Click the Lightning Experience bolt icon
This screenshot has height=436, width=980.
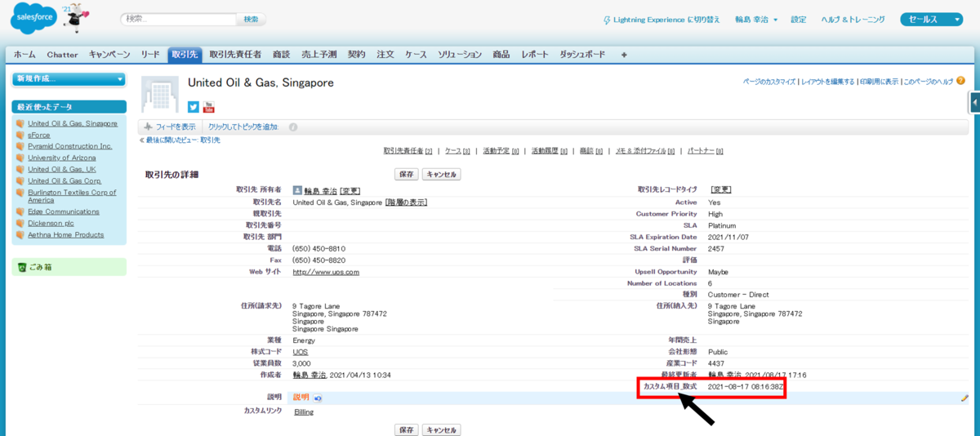pos(606,20)
